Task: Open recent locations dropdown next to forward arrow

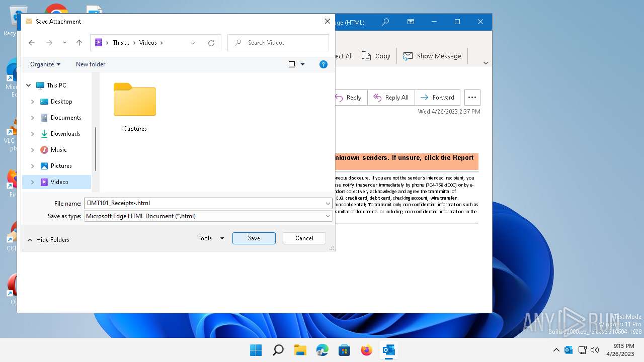Action: coord(64,43)
